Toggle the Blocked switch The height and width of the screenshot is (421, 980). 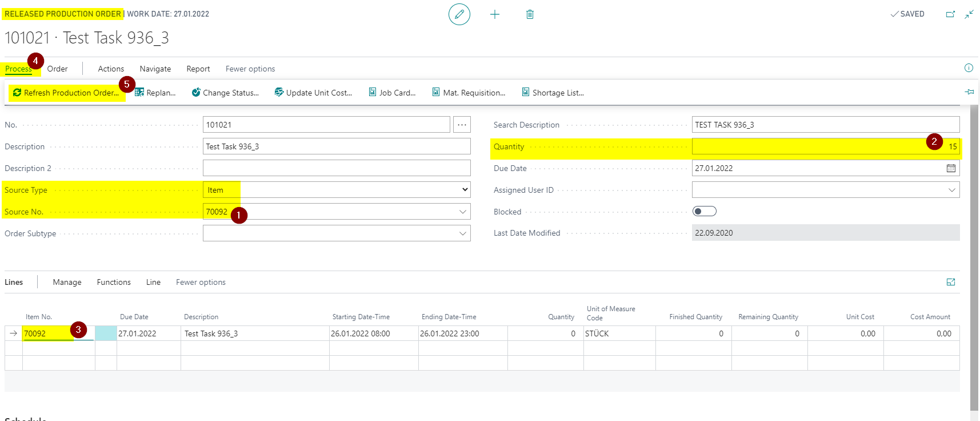point(704,212)
